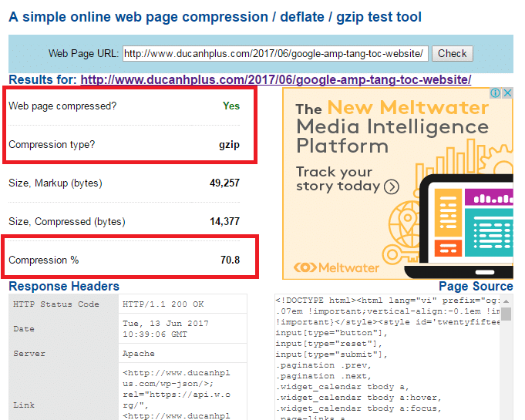Click the arrow circle after 'story today'
The width and height of the screenshot is (525, 420).
pos(392,186)
